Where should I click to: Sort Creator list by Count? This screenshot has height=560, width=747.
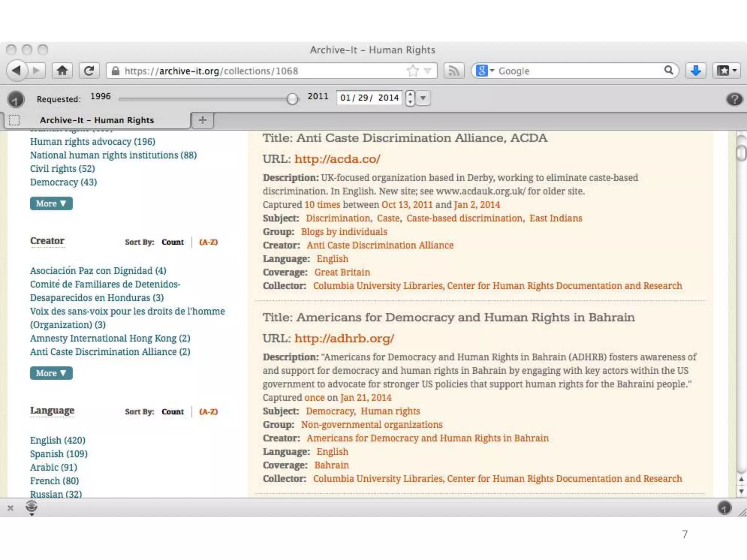(173, 242)
